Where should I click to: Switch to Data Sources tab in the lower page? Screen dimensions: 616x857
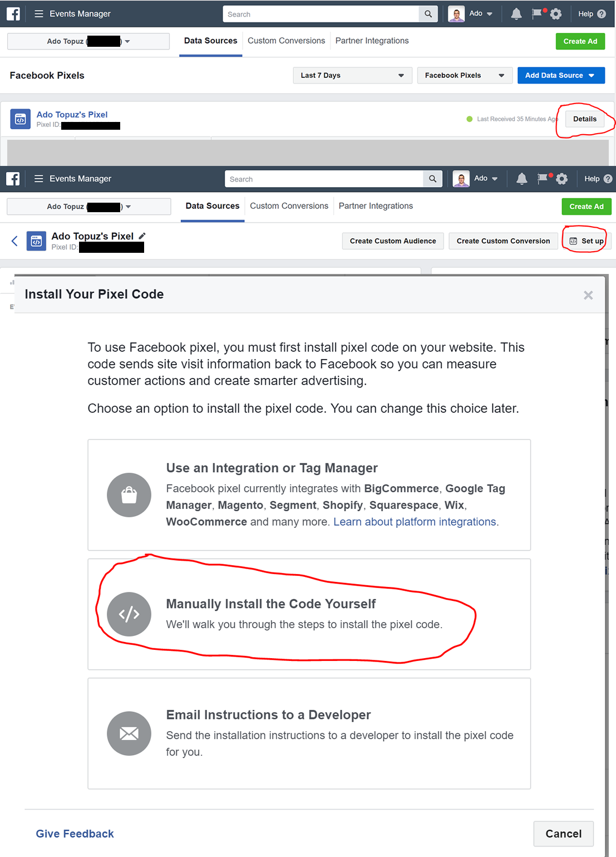click(213, 205)
